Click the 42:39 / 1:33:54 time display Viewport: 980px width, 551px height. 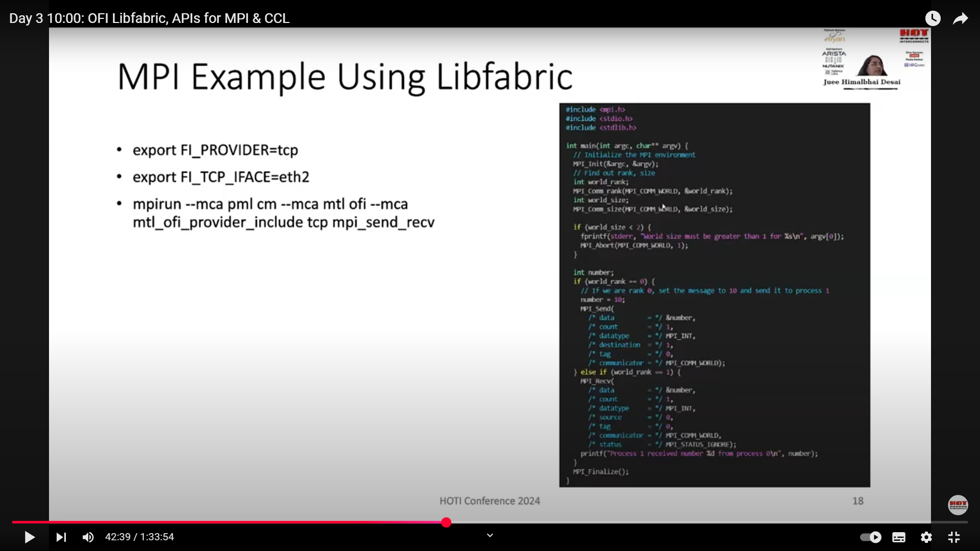click(139, 537)
